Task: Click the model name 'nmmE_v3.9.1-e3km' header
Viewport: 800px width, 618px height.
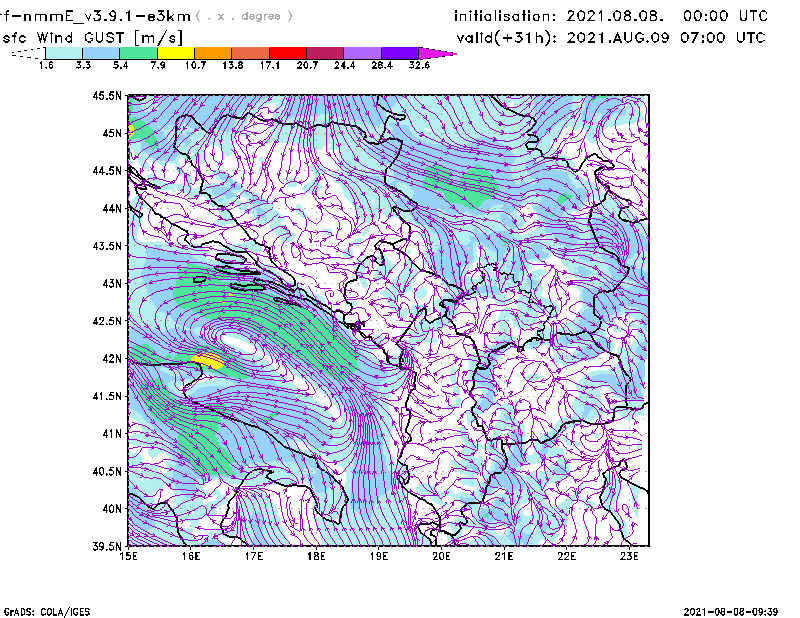Action: click(x=105, y=17)
